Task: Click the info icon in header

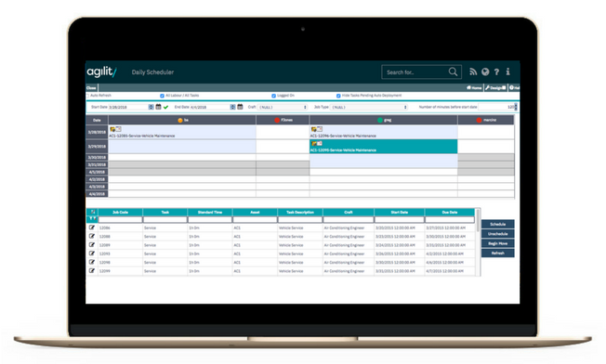Action: coord(507,71)
